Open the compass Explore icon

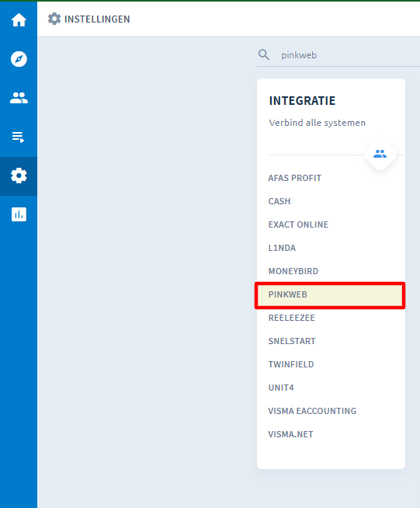tap(19, 59)
